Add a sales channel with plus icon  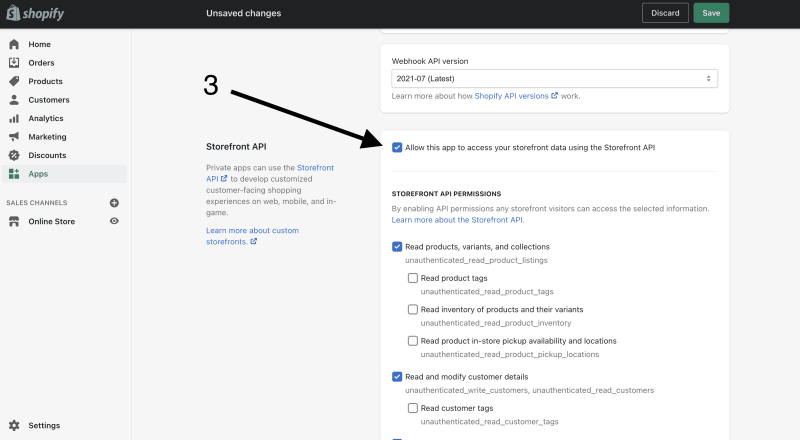tap(114, 203)
